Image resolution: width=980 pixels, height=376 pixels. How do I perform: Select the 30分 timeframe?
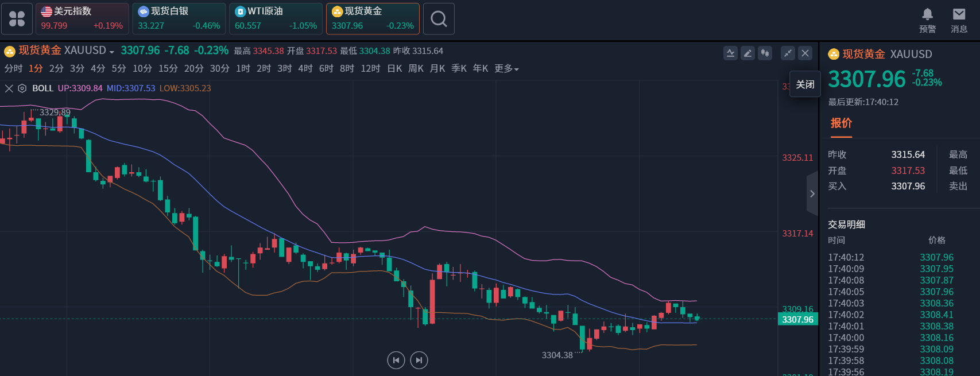pyautogui.click(x=219, y=68)
